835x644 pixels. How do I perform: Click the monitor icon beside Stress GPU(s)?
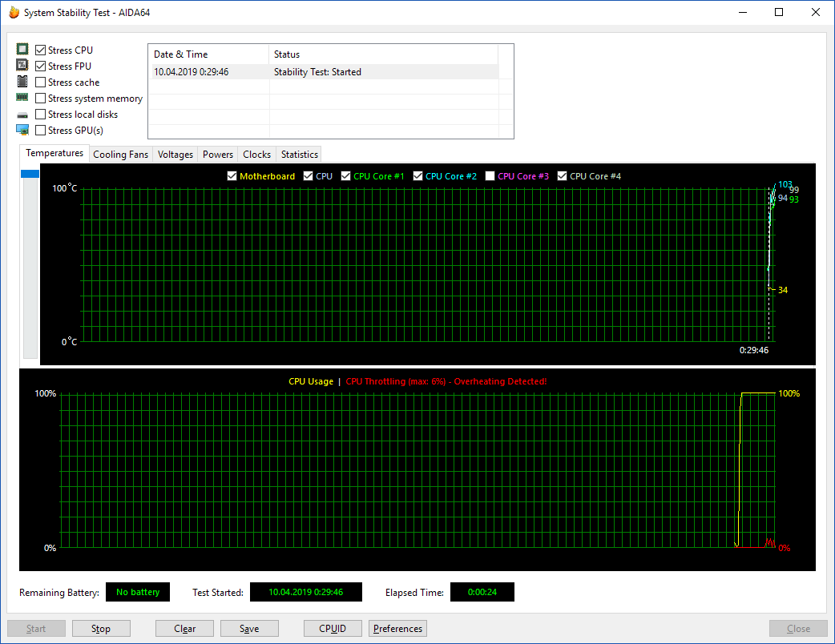22,130
